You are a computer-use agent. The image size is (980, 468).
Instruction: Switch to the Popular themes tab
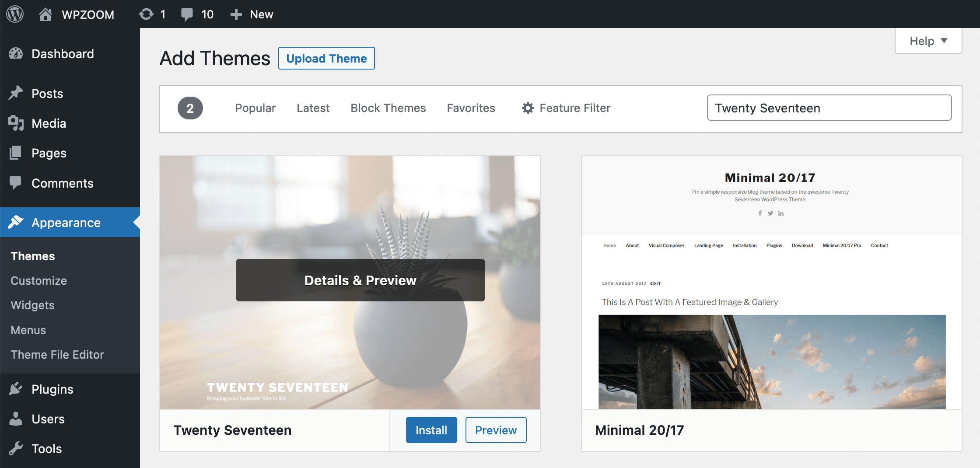(255, 108)
